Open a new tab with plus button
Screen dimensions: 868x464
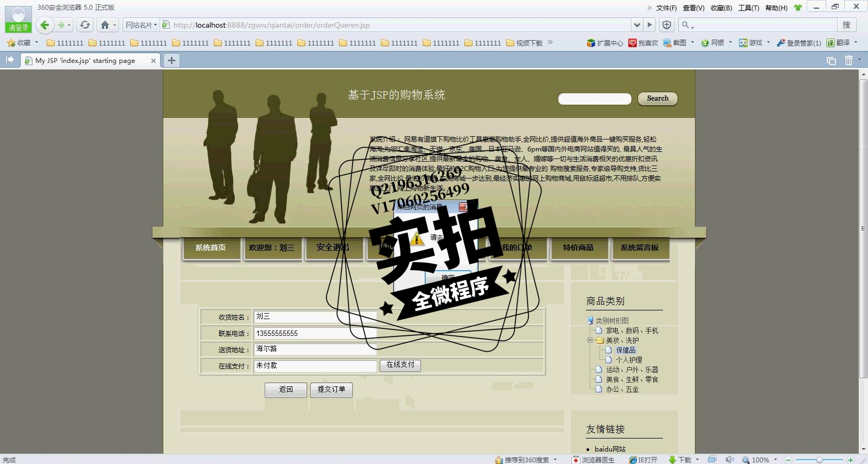pyautogui.click(x=171, y=60)
